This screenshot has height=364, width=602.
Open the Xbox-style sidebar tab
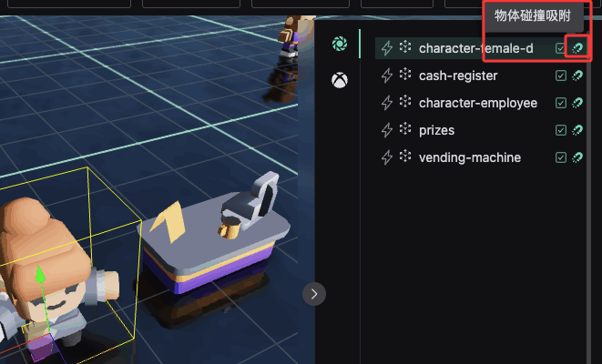tap(340, 81)
